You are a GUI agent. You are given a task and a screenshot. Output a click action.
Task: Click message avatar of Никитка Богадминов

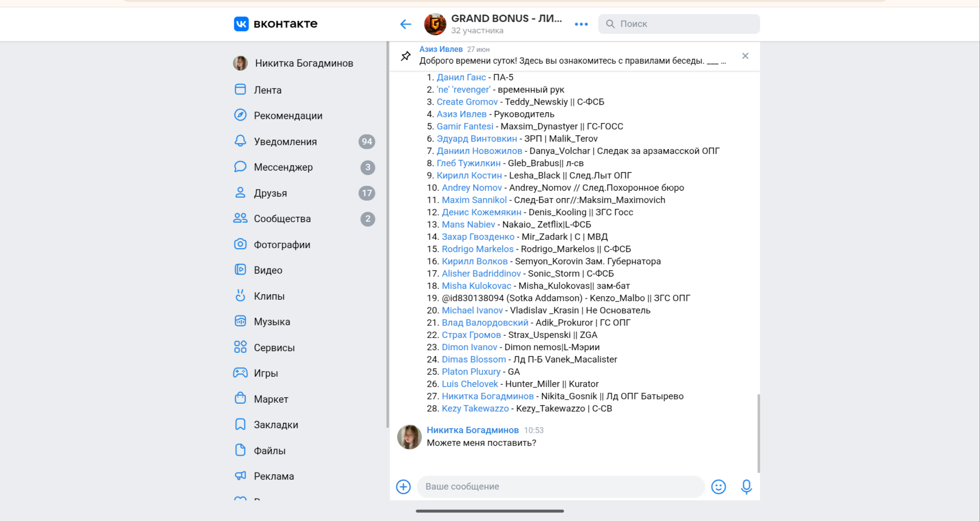(409, 437)
